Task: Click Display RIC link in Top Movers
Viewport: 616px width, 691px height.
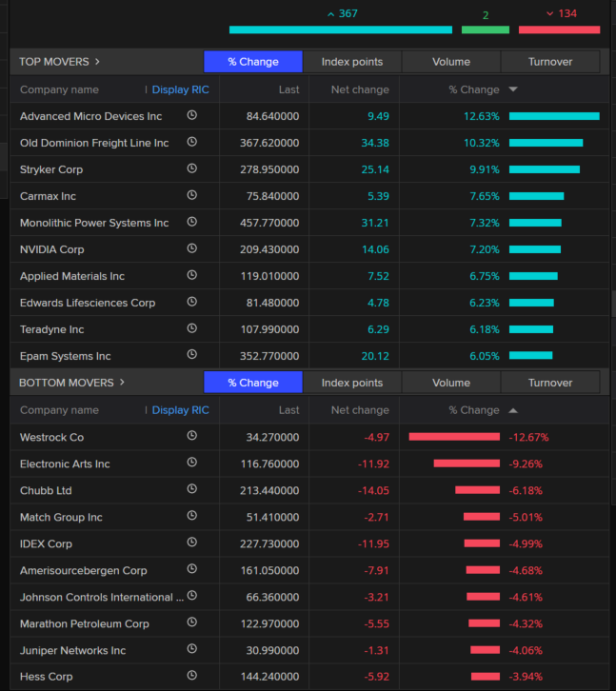Action: click(180, 89)
